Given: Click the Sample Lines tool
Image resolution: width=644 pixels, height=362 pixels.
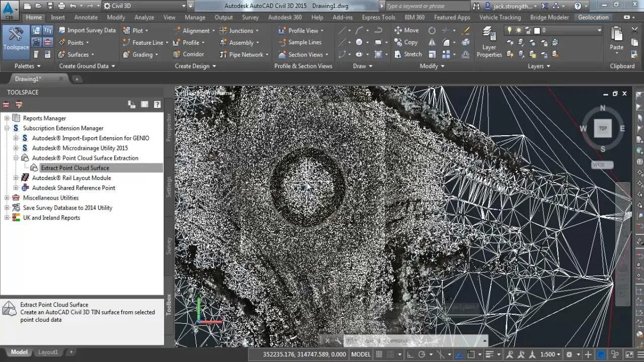Looking at the screenshot, I should pos(300,42).
